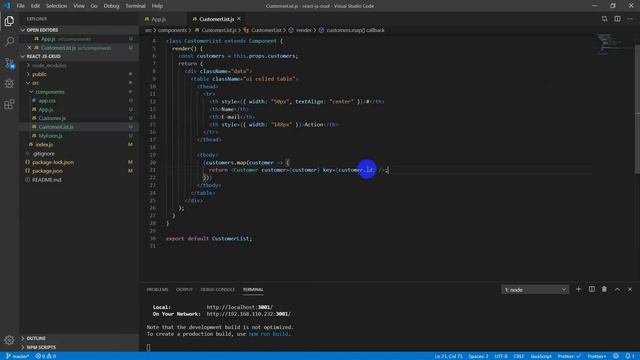The image size is (640, 360).
Task: Create a new terminal with plus icon
Action: point(578,289)
